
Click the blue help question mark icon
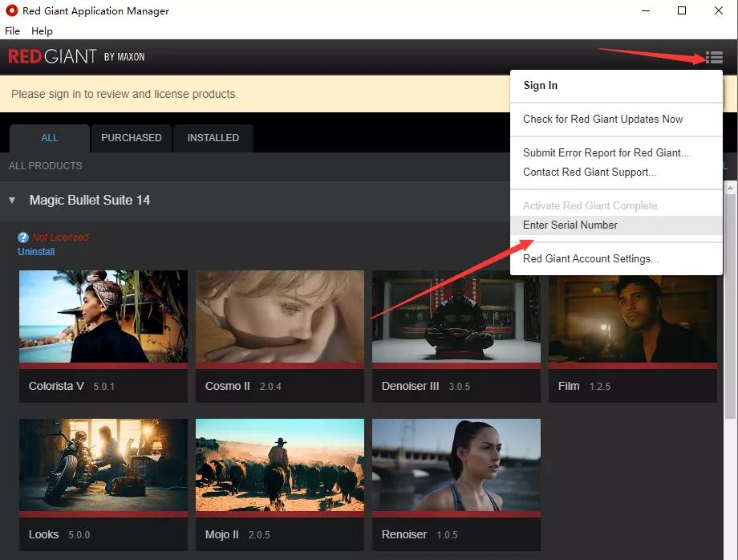(23, 237)
